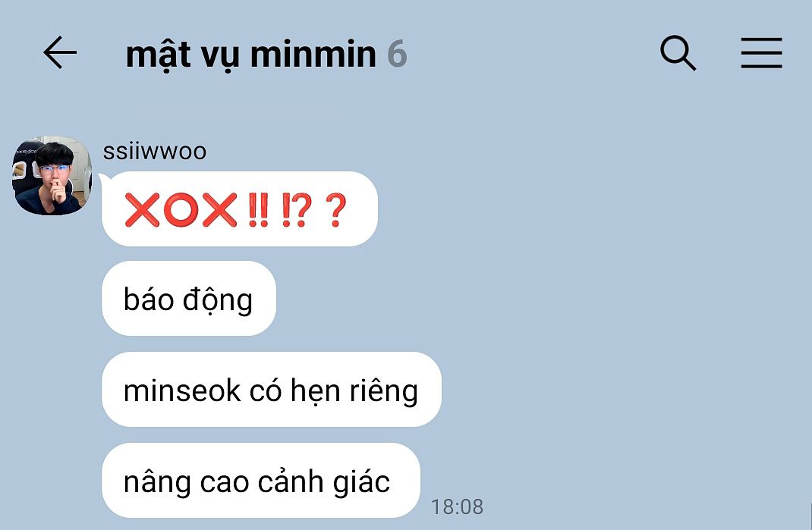Go back using the left arrow
Image resolution: width=812 pixels, height=530 pixels.
(59, 52)
